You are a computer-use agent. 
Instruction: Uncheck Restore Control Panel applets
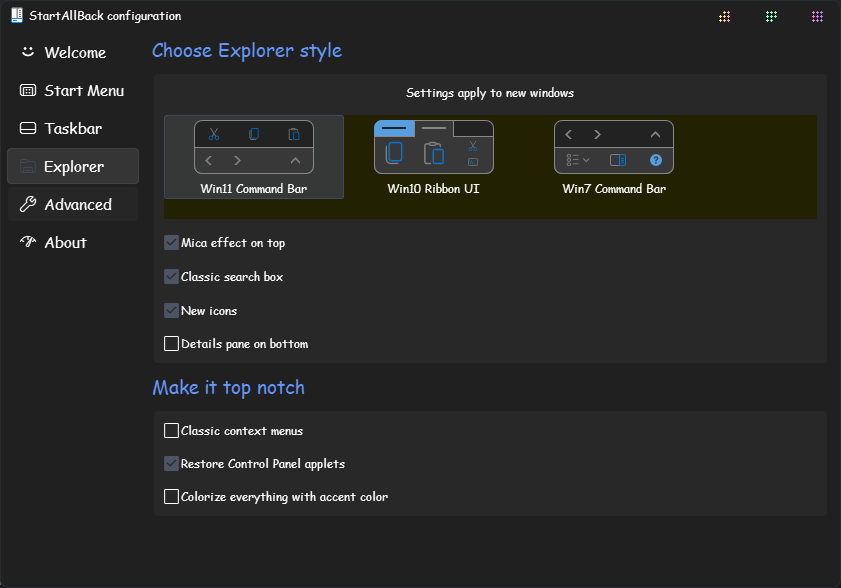[171, 464]
